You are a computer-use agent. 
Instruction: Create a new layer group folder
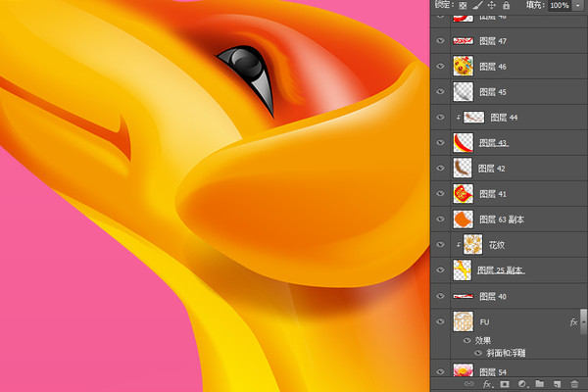click(x=540, y=383)
